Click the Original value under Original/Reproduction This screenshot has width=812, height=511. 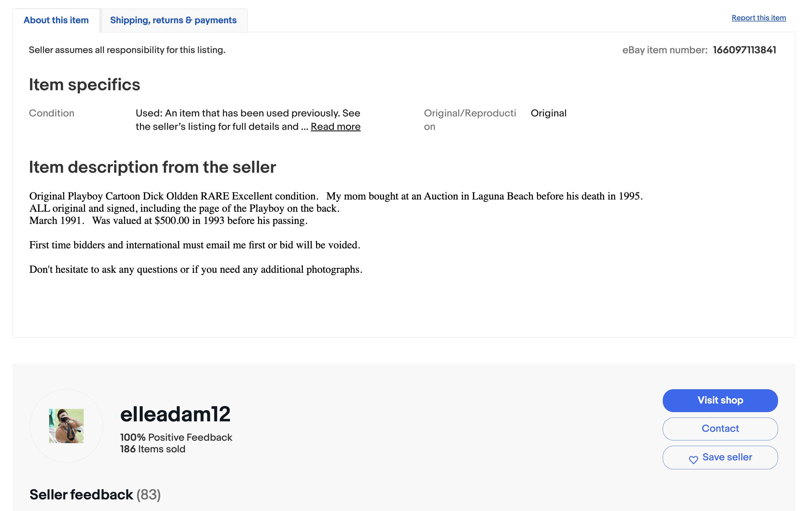[548, 113]
